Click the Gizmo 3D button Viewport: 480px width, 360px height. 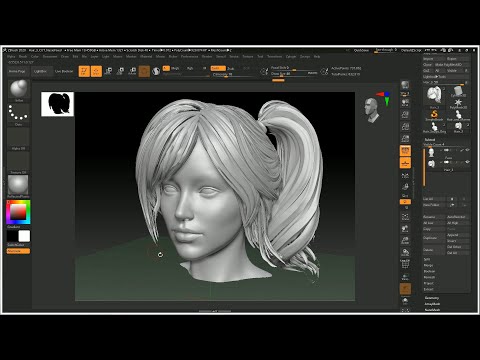[x=144, y=71]
